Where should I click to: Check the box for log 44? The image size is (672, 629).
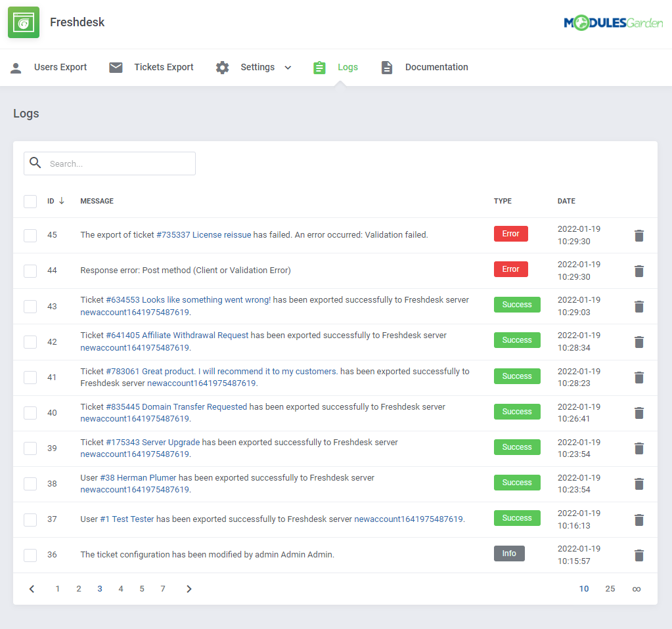pos(30,271)
